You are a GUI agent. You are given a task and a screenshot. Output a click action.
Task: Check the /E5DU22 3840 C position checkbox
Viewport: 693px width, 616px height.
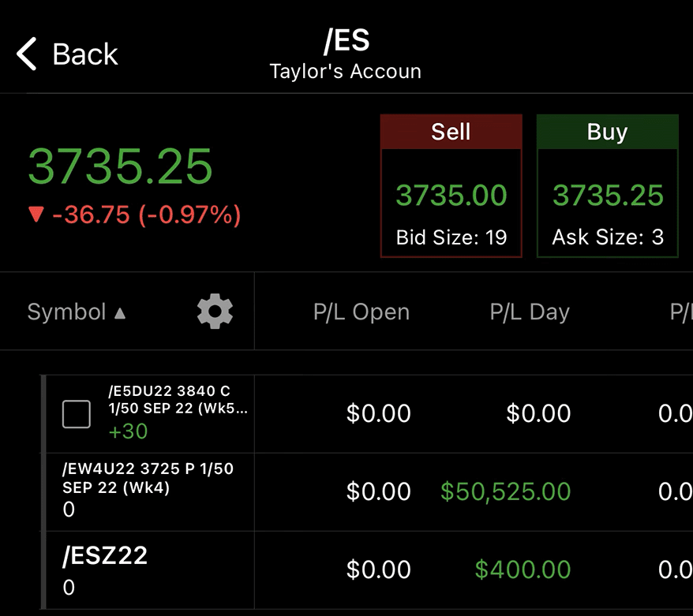click(x=77, y=413)
